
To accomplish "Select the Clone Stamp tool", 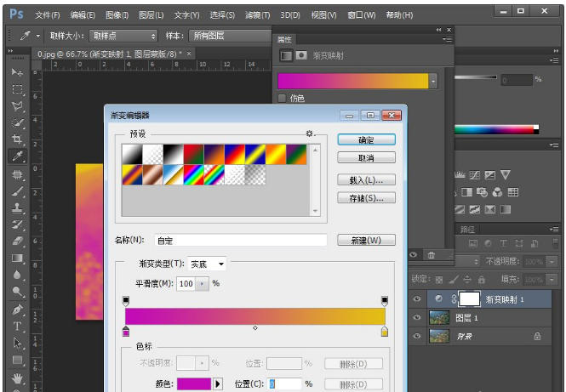I will (17, 207).
